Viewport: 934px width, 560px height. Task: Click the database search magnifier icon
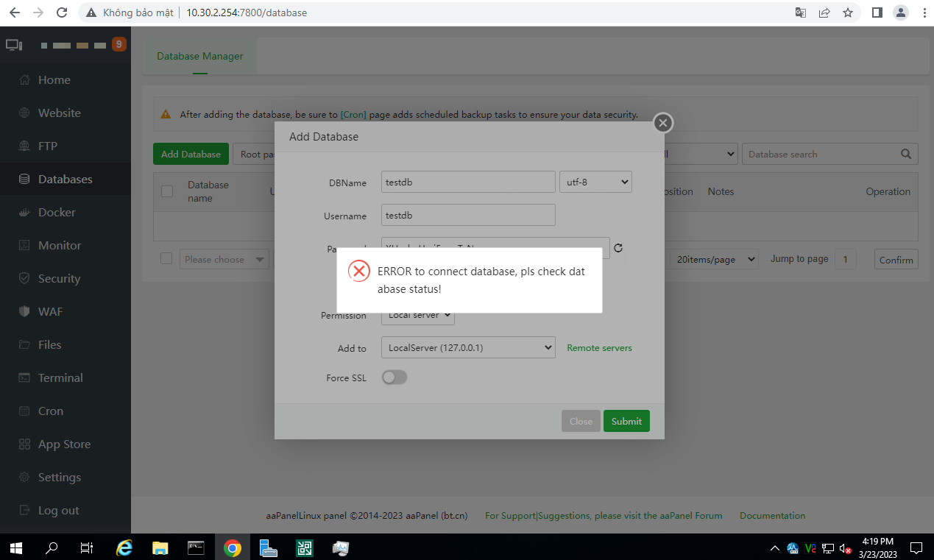coord(906,155)
